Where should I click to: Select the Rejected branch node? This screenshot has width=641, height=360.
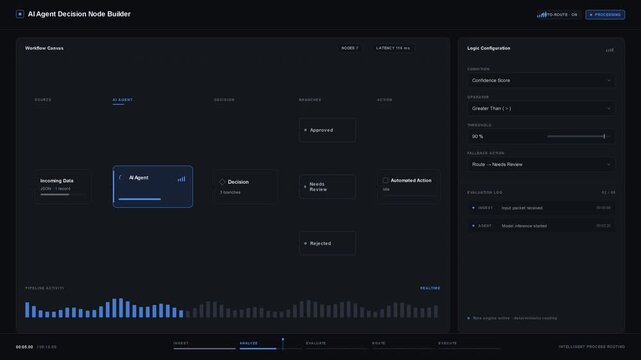point(327,244)
